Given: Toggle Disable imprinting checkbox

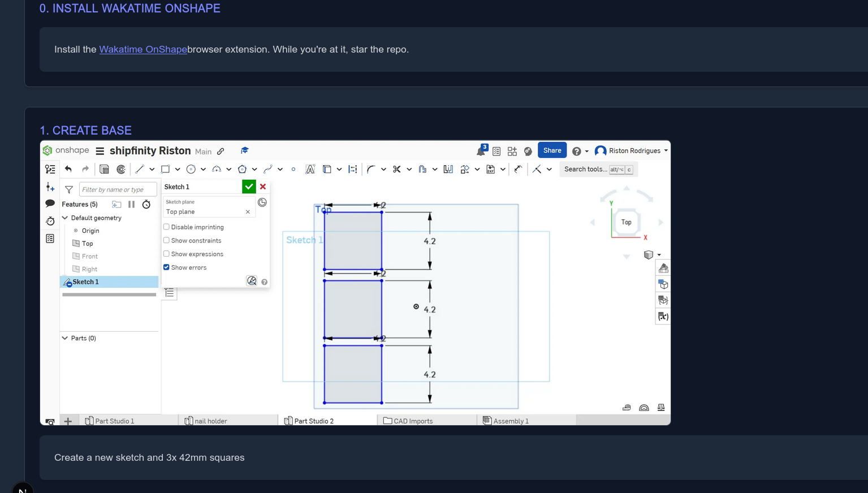Looking at the screenshot, I should point(166,227).
